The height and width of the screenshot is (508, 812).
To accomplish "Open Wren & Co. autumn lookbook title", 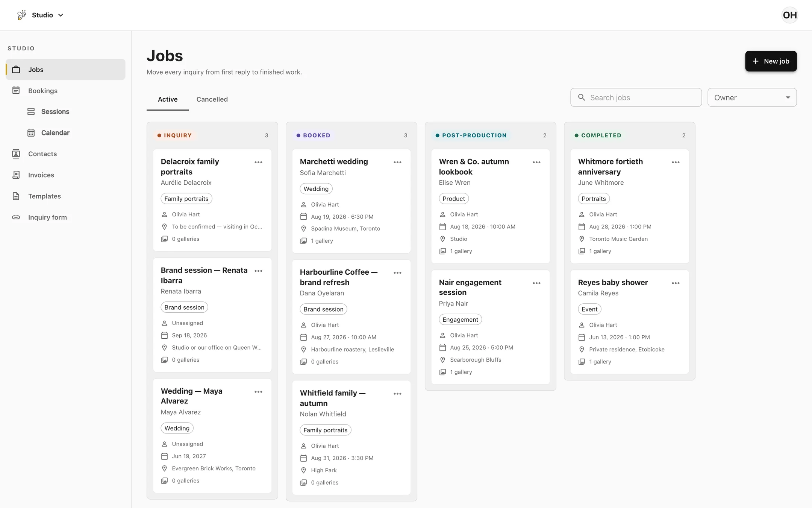I will (474, 167).
